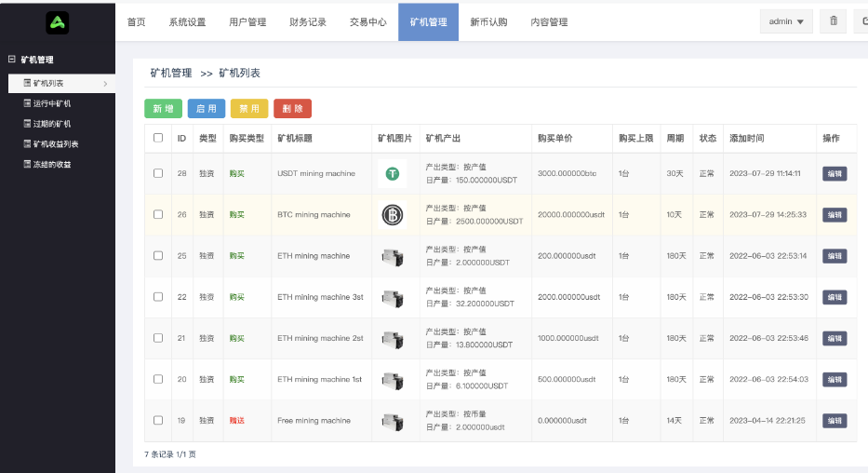Click the BTC mining machine coin image
The height and width of the screenshot is (473, 868).
coord(393,215)
